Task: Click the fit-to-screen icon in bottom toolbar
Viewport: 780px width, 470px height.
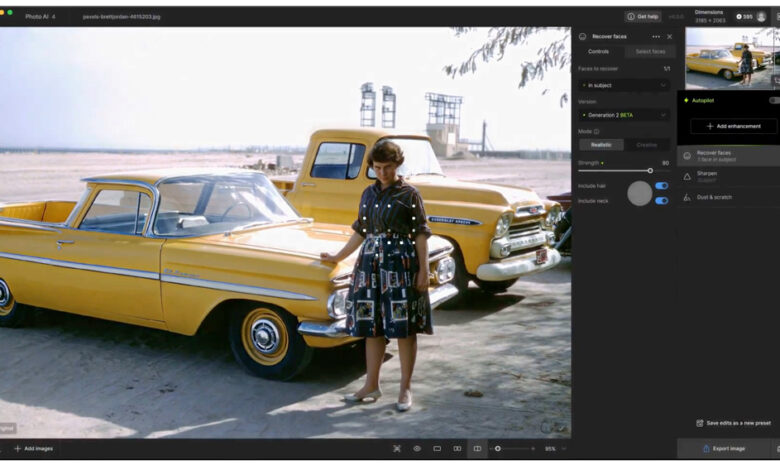Action: point(397,448)
